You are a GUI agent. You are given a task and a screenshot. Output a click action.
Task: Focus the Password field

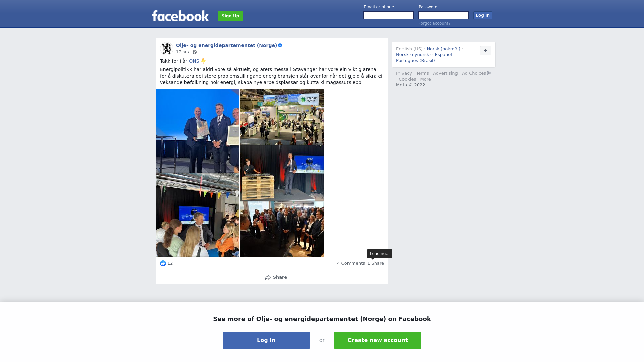(443, 15)
